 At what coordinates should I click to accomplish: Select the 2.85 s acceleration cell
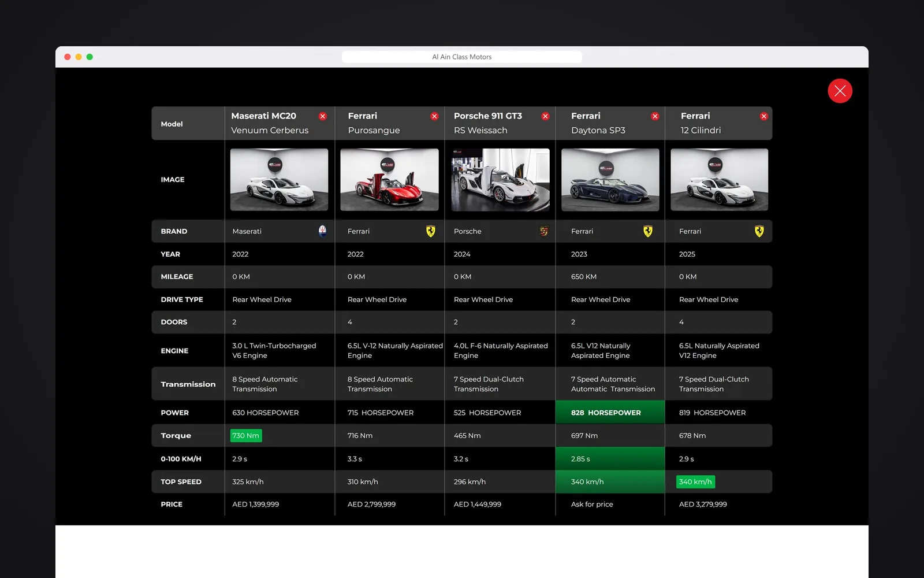coord(610,459)
